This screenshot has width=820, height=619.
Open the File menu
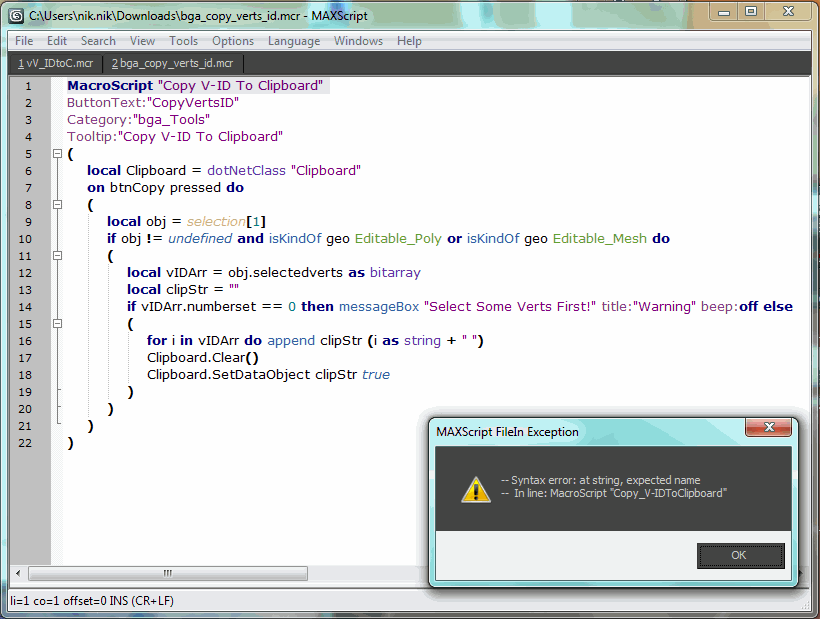(23, 41)
